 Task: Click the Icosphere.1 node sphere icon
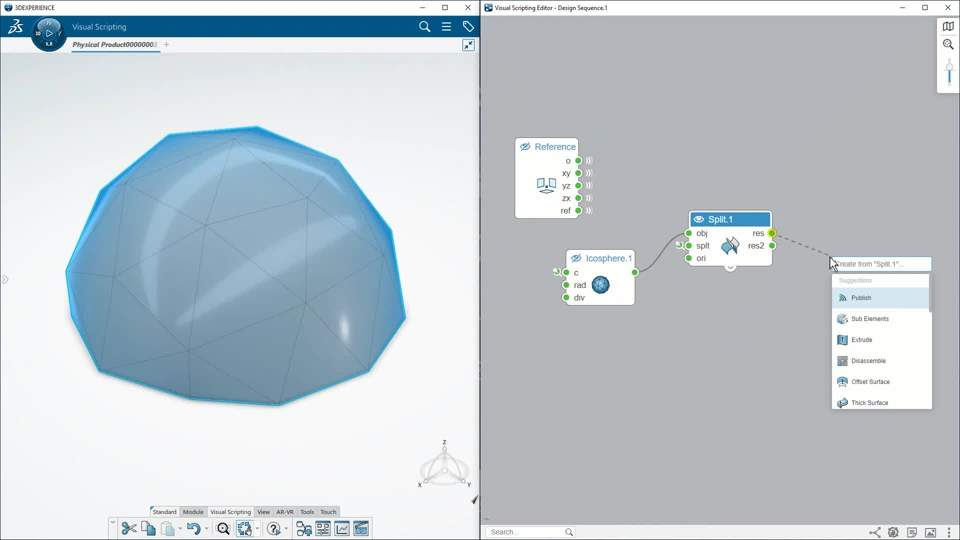coord(601,285)
